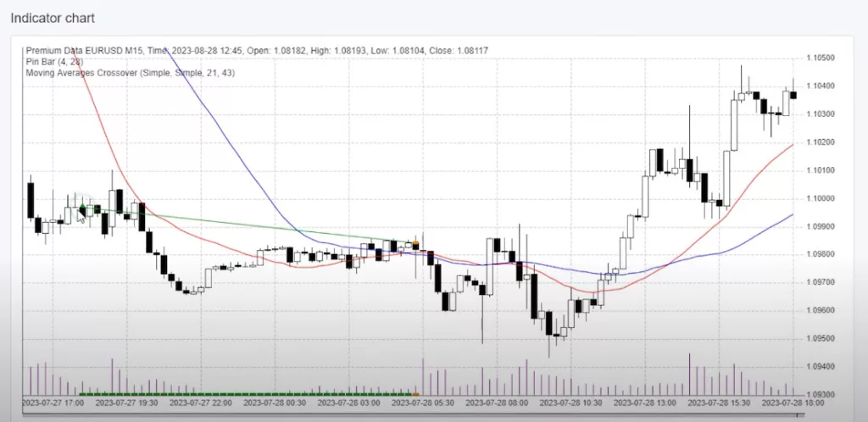Click the "Indicator chart" heading
This screenshot has width=868, height=422.
coord(52,17)
